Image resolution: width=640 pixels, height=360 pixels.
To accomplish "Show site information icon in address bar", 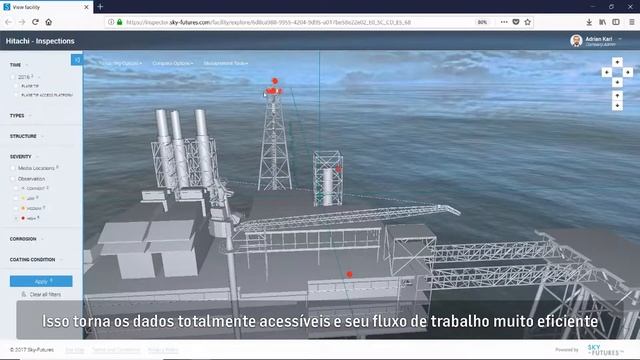I will click(111, 22).
